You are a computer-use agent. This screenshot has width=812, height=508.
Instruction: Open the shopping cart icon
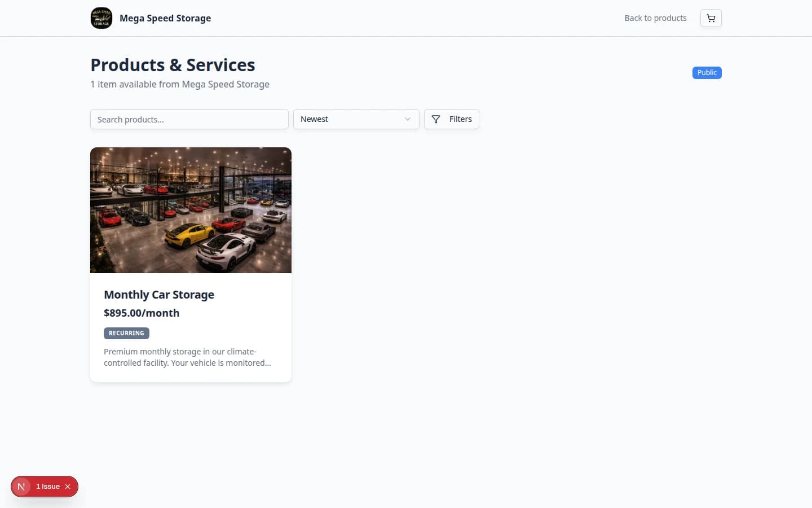click(711, 18)
